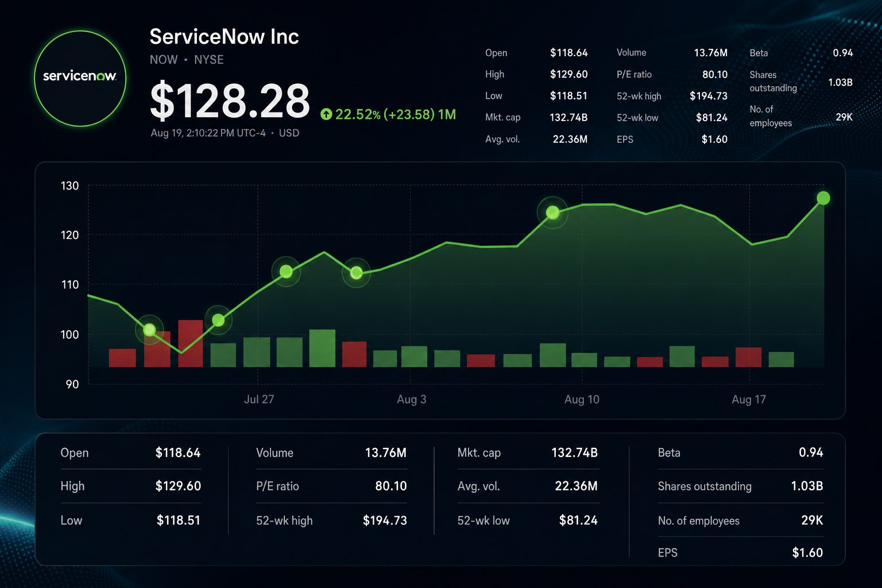The width and height of the screenshot is (882, 588).
Task: Click the green up-arrow change icon
Action: (326, 114)
